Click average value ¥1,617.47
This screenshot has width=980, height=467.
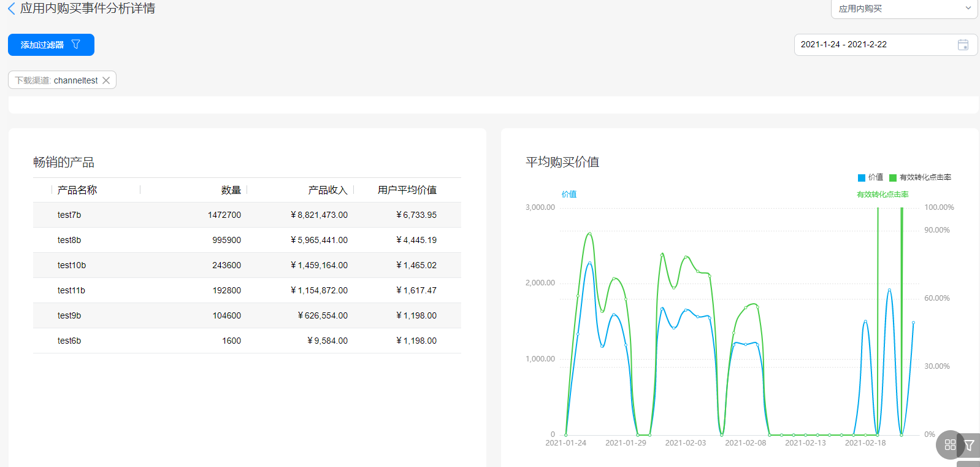click(416, 290)
